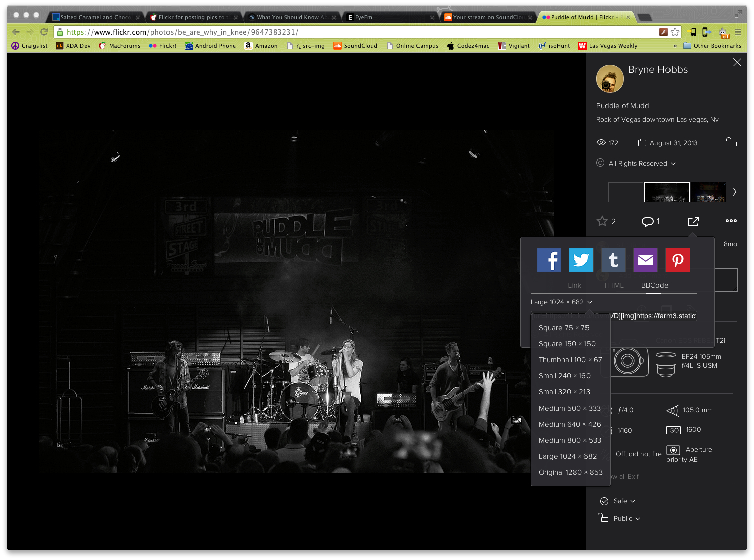Open the XDA Dev bookmark

point(73,46)
